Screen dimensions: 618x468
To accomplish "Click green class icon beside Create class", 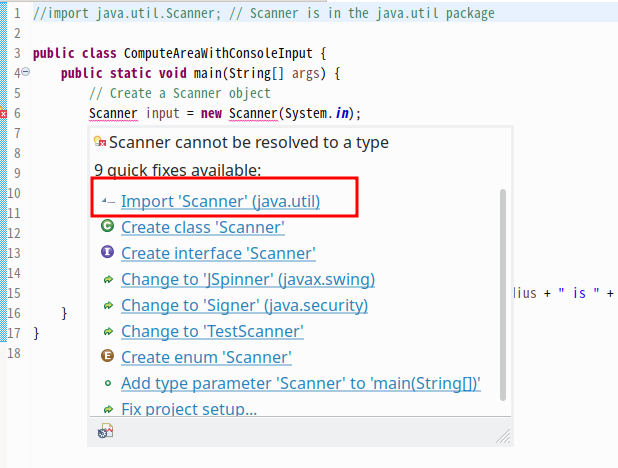I will 107,227.
